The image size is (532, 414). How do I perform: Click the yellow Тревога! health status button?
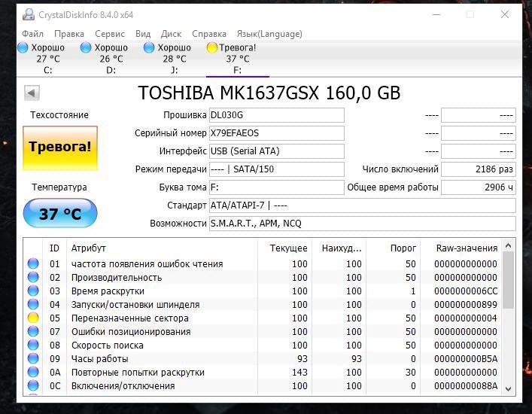pos(59,146)
